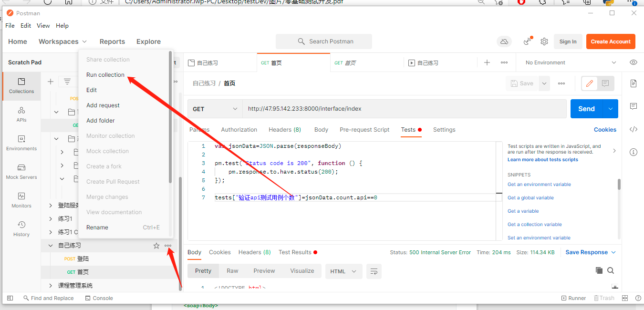Click the search response icon
Viewport: 644px width, 310px height.
coord(611,270)
